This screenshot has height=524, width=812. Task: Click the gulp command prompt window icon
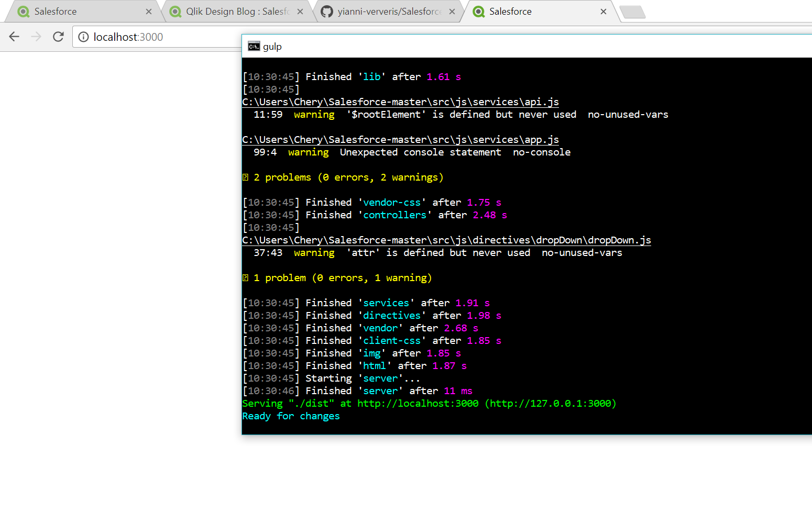coord(254,47)
